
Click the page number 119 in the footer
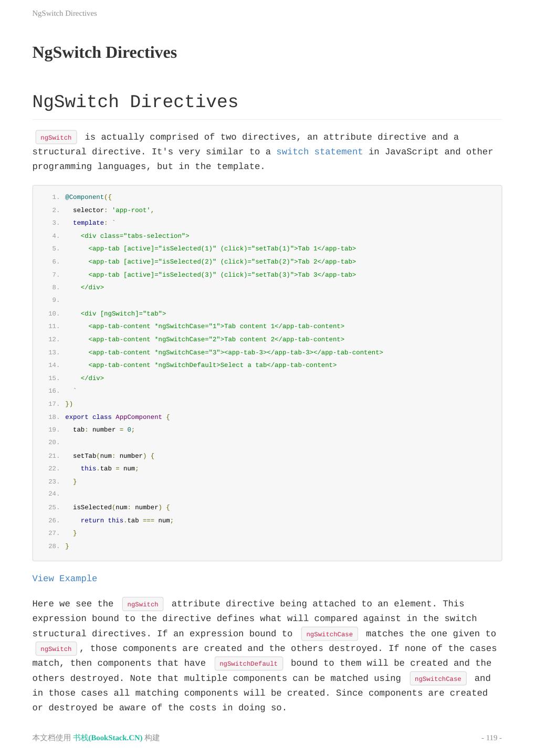point(491,738)
